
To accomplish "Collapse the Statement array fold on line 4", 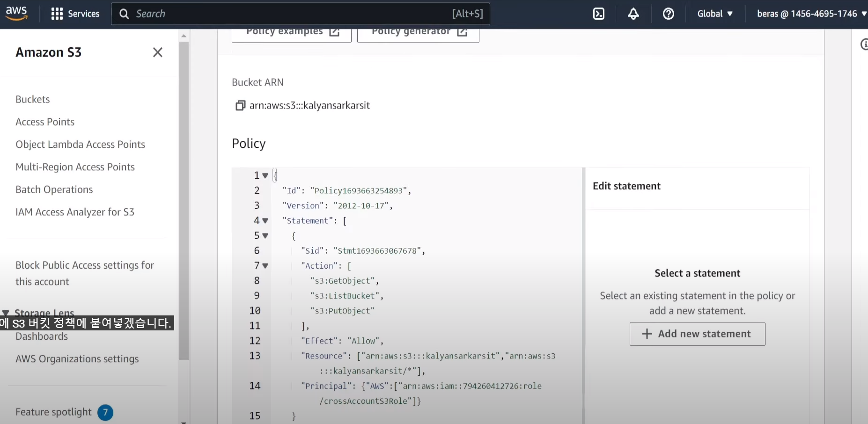I will coord(265,220).
